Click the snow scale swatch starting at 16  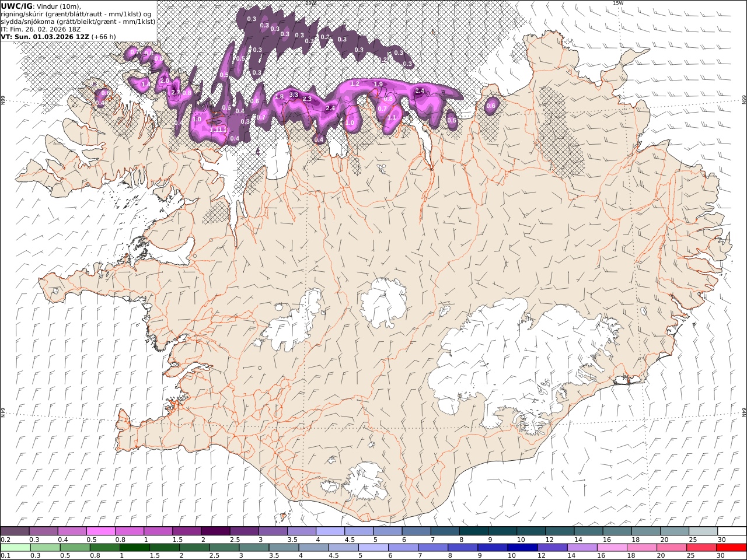[617, 531]
